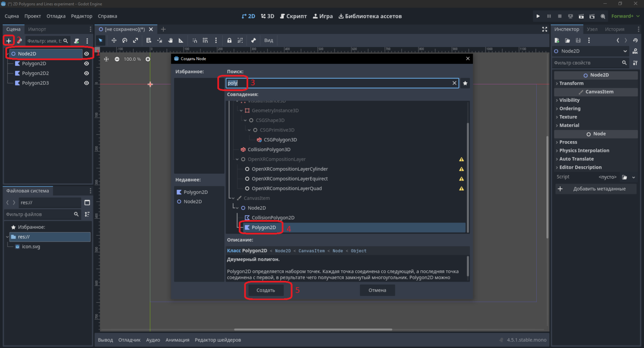The width and height of the screenshot is (644, 348).
Task: Click the Отмена button
Action: tap(377, 290)
